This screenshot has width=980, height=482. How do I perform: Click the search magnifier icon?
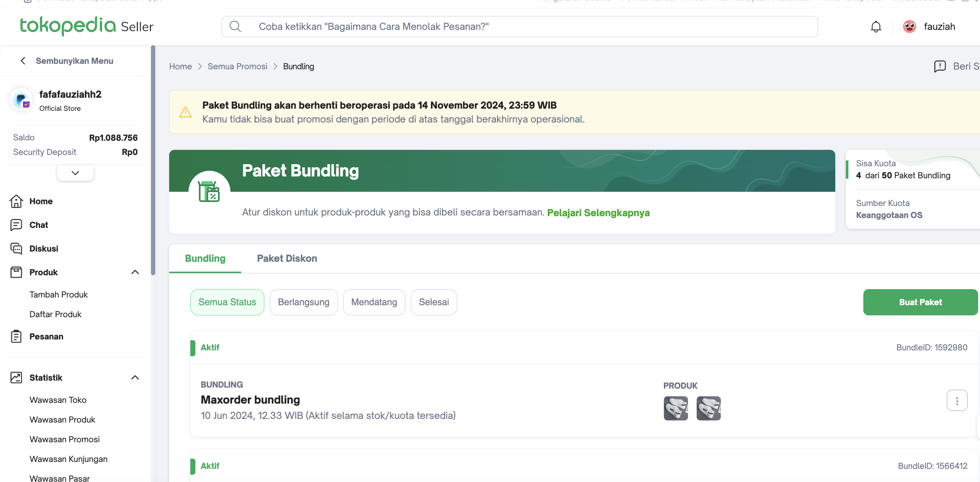pyautogui.click(x=235, y=27)
